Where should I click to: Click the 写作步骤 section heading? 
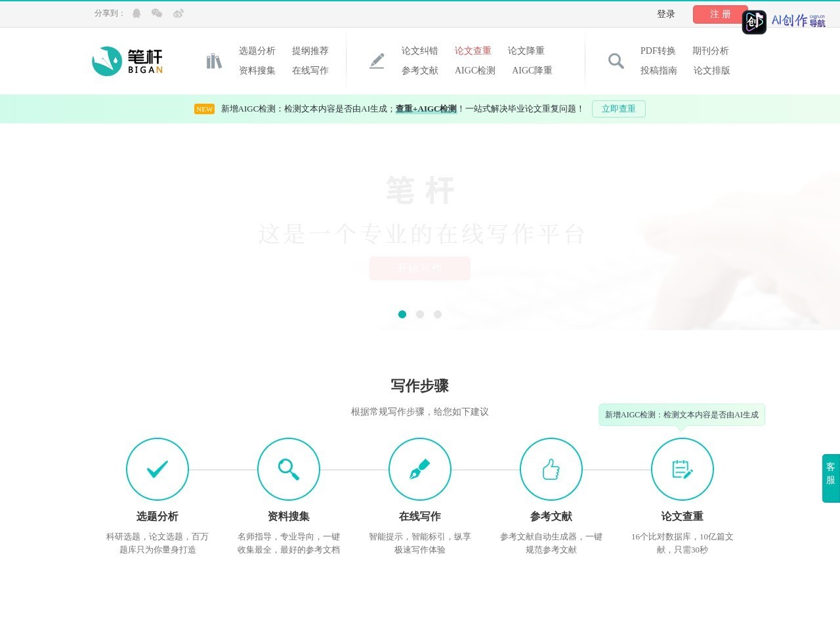(420, 386)
